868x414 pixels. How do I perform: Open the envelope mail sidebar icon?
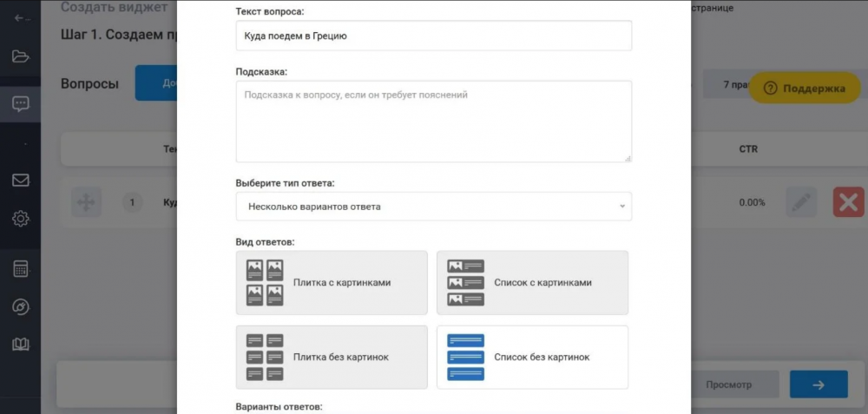21,180
